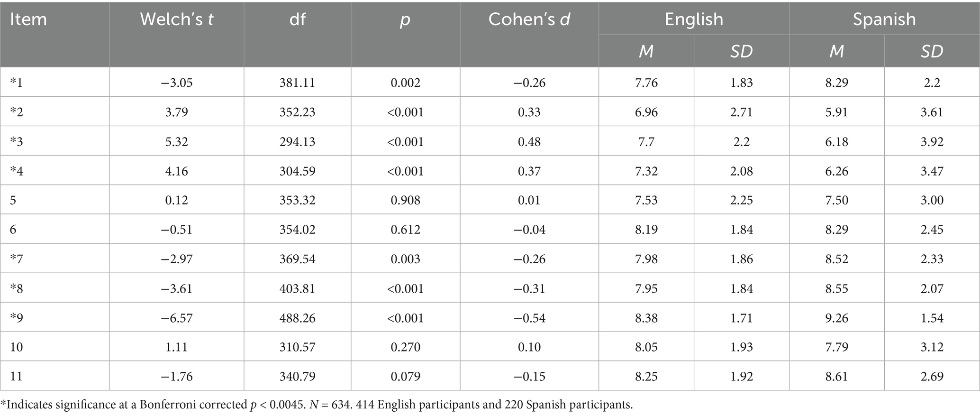Select the SD subheader under English
The height and width of the screenshot is (416, 980).
pyautogui.click(x=741, y=51)
